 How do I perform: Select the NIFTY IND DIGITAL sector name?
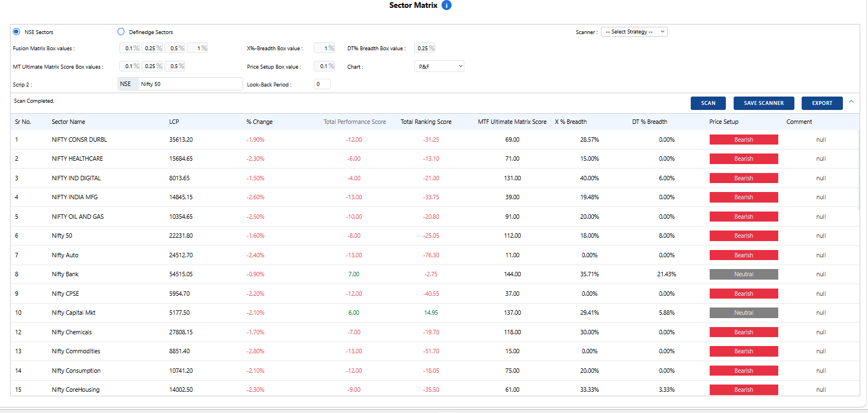76,178
